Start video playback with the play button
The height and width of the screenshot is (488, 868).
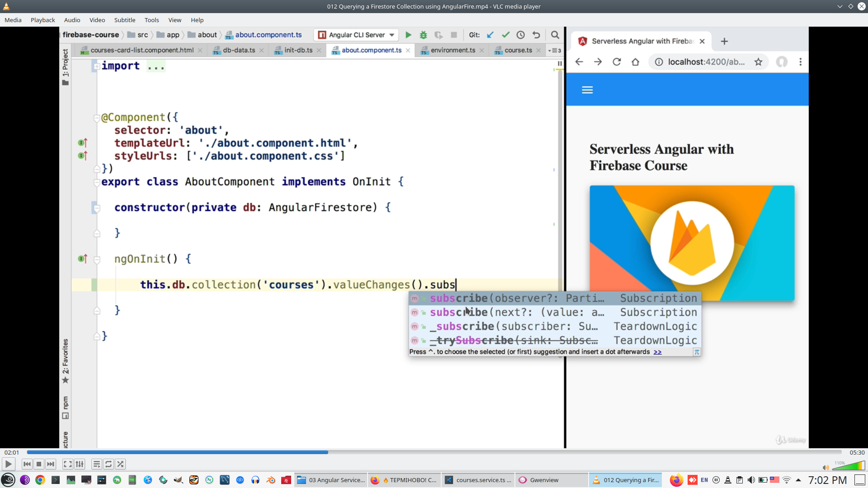[x=8, y=464]
